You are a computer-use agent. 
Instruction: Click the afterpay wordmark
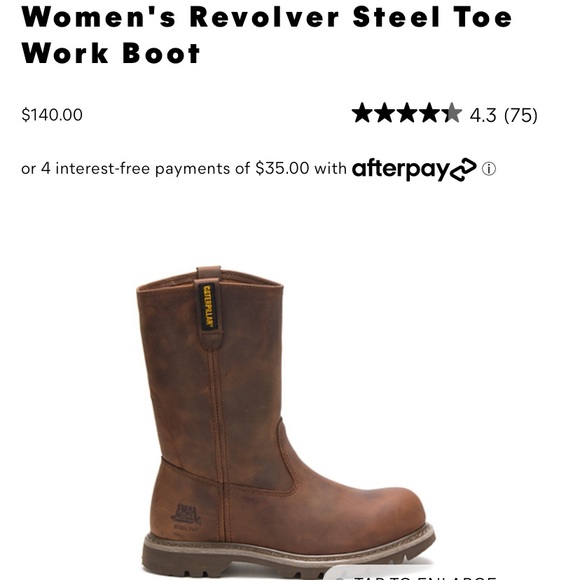click(x=401, y=170)
